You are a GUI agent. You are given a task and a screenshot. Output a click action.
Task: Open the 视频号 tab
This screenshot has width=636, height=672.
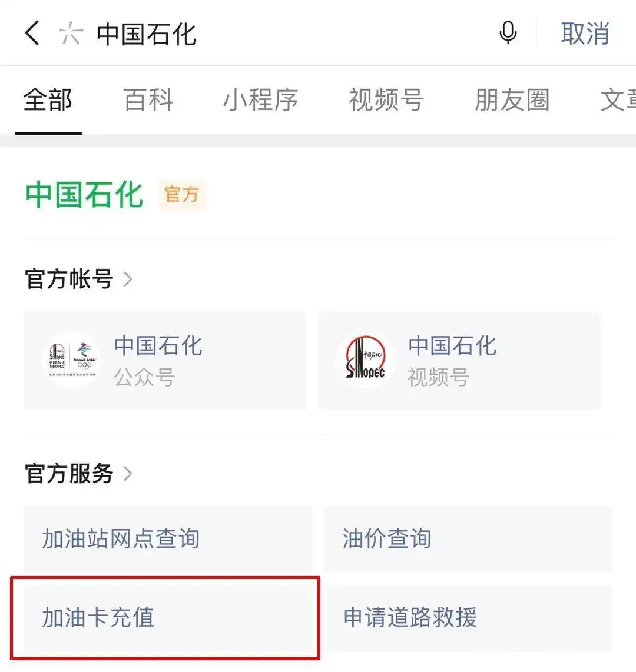click(x=386, y=100)
